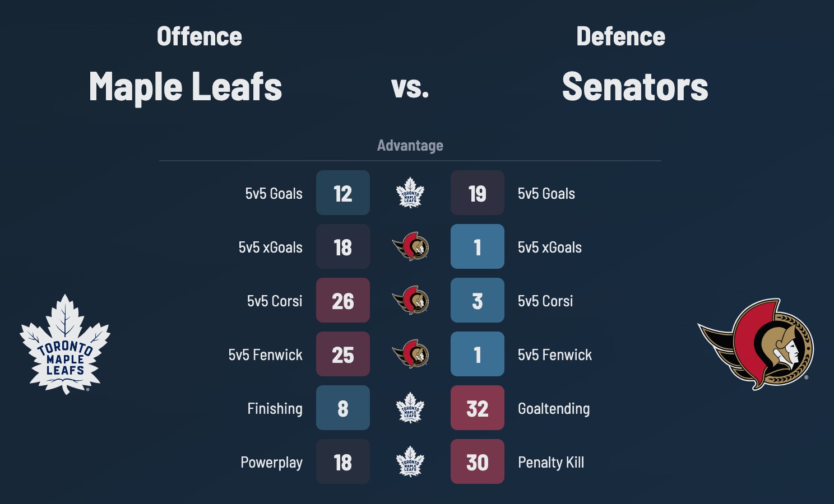Select the Senators advantage icon in 5v5 Fenwick row
The height and width of the screenshot is (504, 834).
[410, 354]
